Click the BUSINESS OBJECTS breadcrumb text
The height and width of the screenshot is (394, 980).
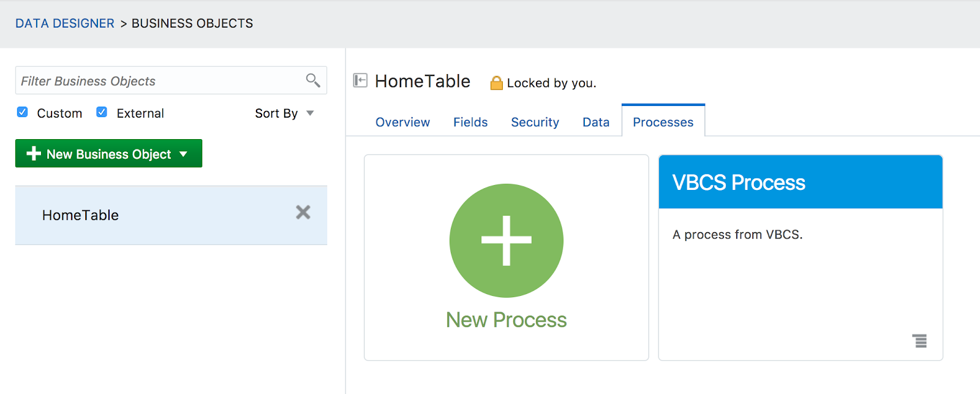[192, 23]
